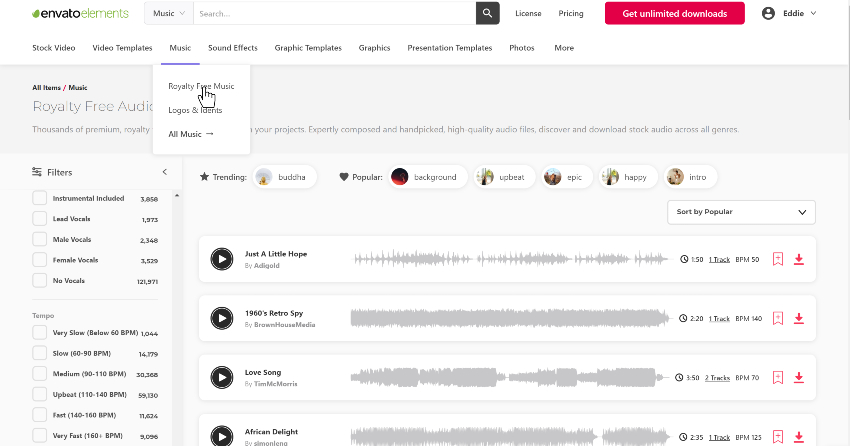Screen dimensions: 850x446
Task: Tick Very Slow (Below 60 BPM) tempo
Action: click(40, 332)
